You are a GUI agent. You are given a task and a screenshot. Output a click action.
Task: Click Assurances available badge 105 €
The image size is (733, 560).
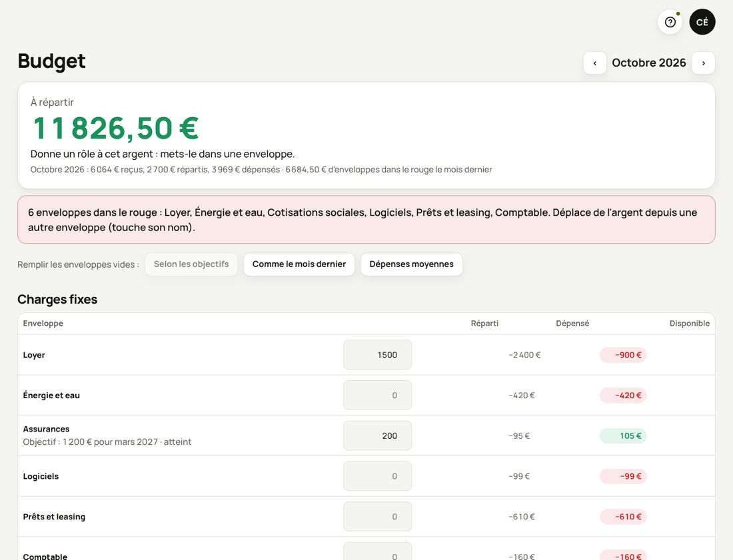(x=623, y=435)
